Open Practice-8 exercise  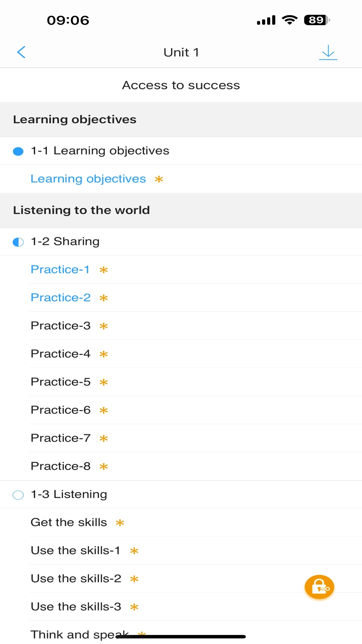coord(61,466)
